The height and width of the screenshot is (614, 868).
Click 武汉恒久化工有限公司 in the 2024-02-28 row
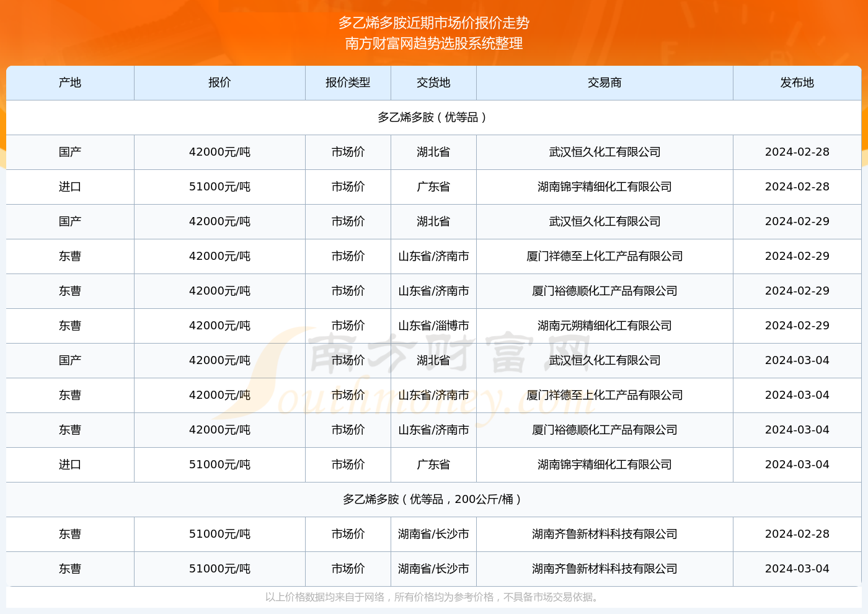pyautogui.click(x=604, y=152)
